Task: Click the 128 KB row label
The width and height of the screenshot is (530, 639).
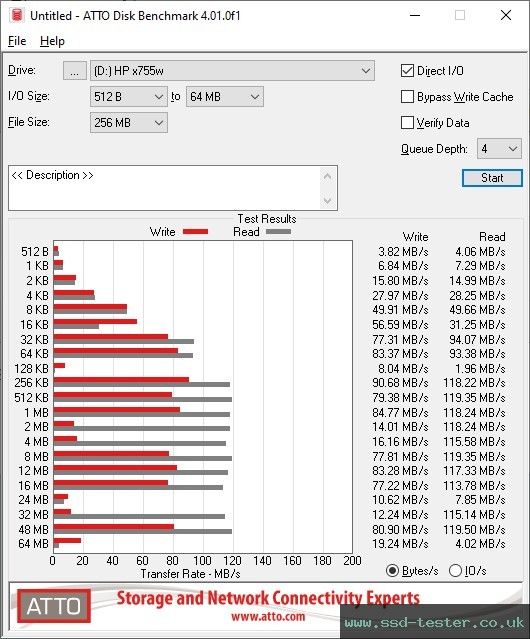Action: tap(31, 369)
